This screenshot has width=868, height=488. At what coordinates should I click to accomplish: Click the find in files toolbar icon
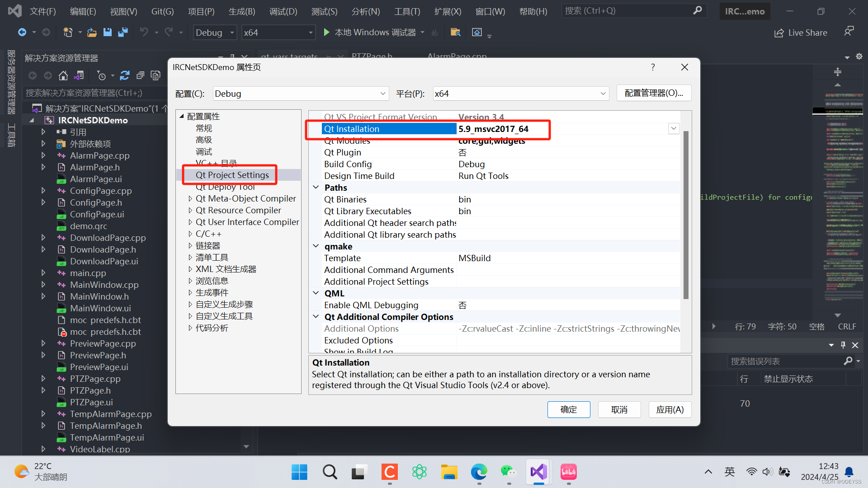click(x=455, y=32)
